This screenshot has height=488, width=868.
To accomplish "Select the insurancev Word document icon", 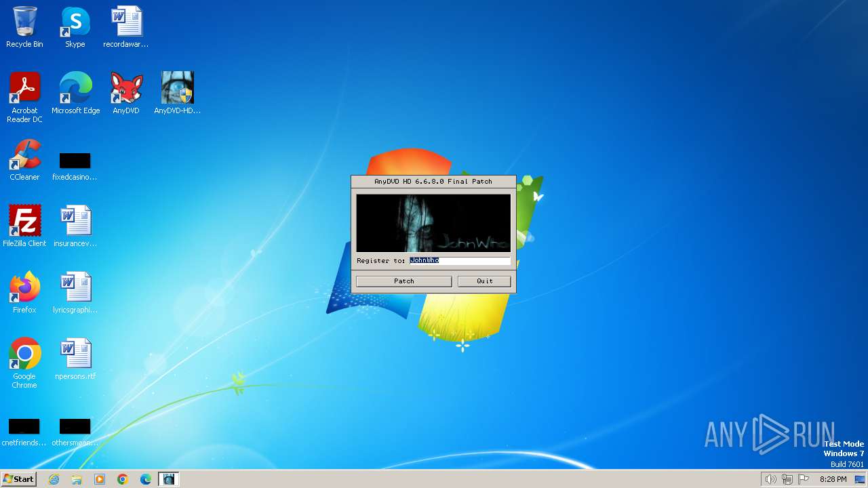I will pos(75,226).
